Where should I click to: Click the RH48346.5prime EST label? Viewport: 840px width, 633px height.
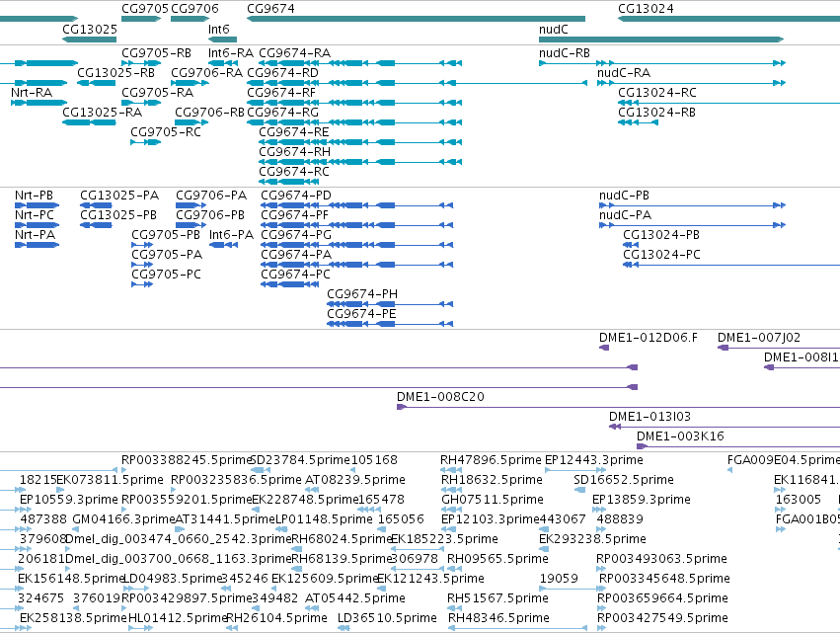point(498,618)
